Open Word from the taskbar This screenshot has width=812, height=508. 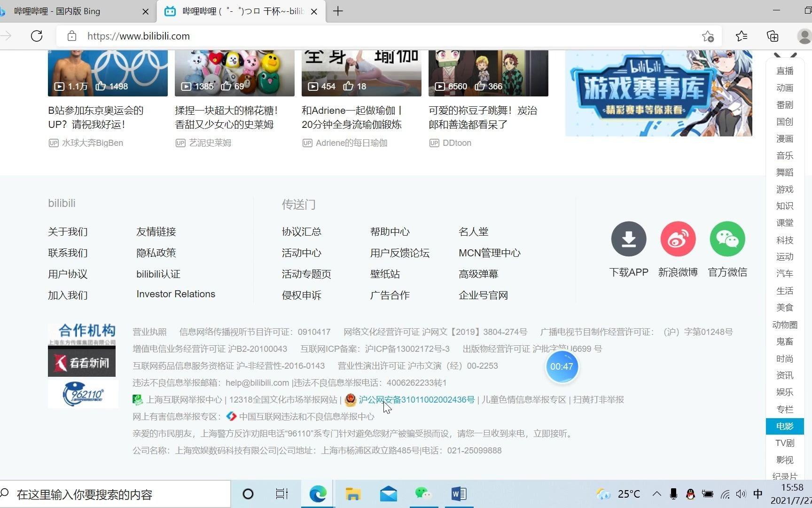[458, 494]
